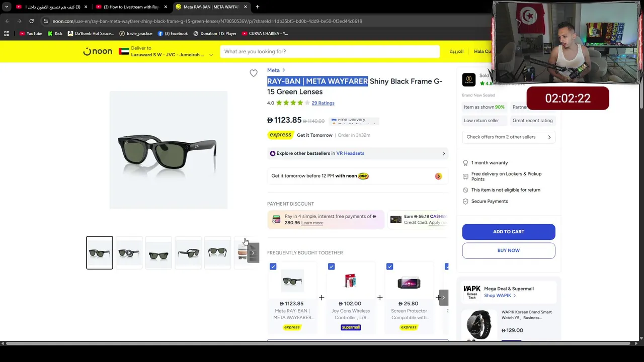Go back to previous page

click(x=7, y=21)
